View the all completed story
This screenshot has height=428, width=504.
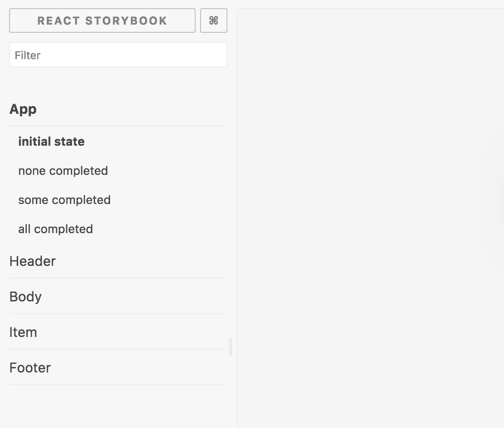tap(55, 229)
